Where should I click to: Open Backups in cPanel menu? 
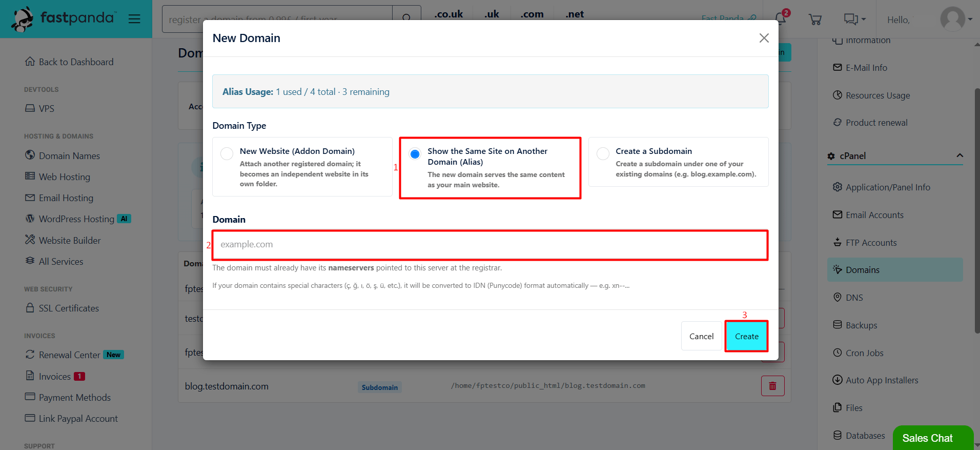pyautogui.click(x=855, y=325)
